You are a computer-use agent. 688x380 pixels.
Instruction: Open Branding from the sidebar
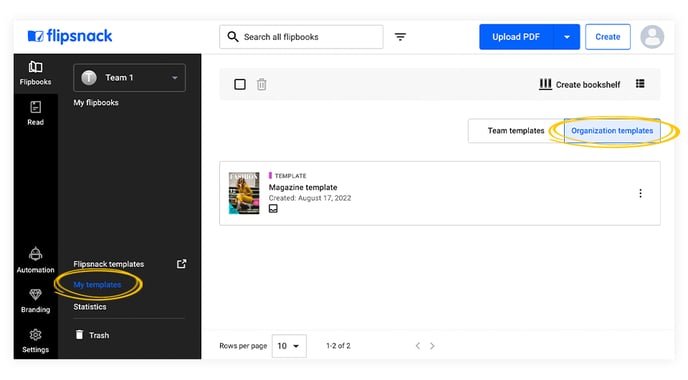tap(36, 301)
